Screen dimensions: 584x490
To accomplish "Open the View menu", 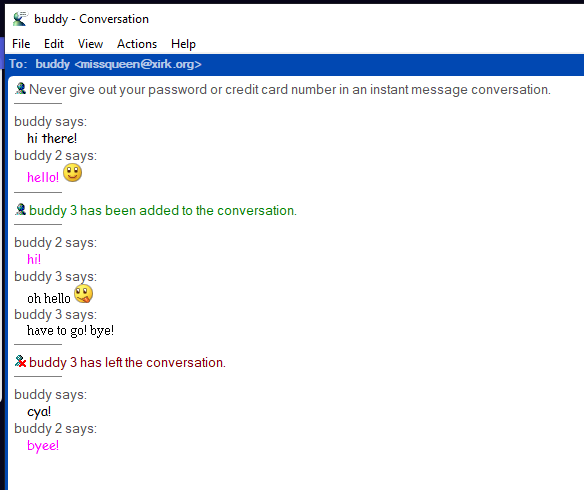I will (x=90, y=44).
